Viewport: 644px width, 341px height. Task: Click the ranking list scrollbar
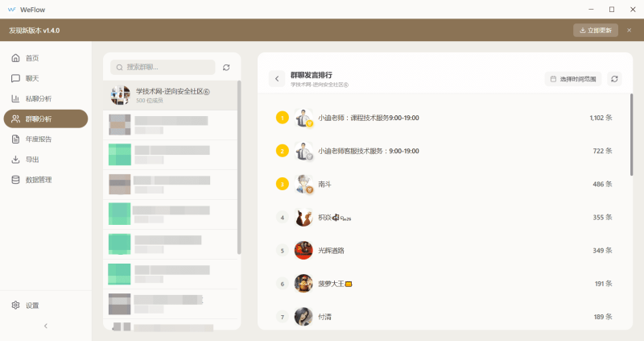[x=631, y=135]
